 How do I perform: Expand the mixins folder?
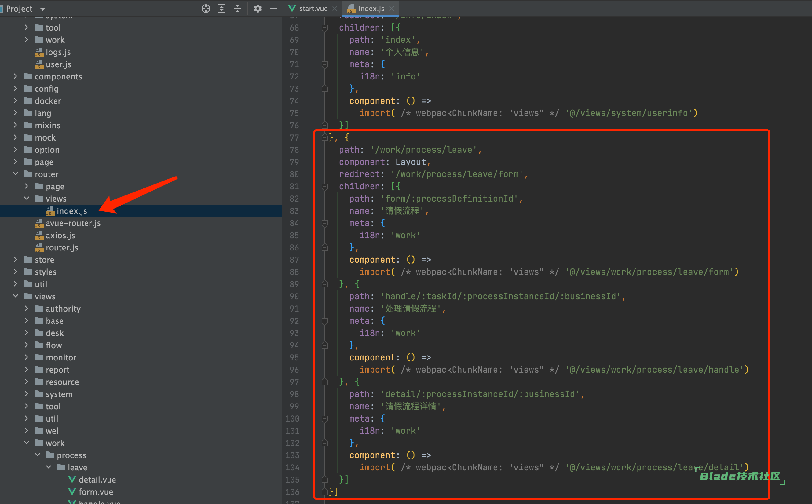[x=15, y=125]
